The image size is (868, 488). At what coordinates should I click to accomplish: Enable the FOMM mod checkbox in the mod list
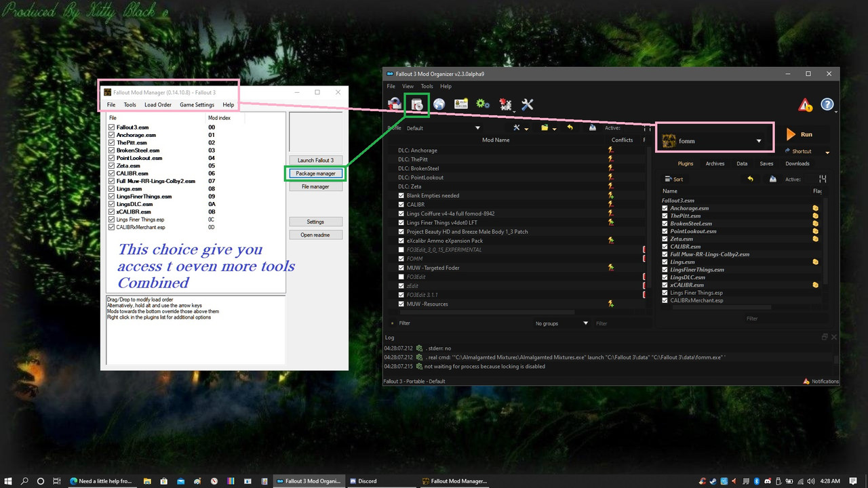click(401, 259)
